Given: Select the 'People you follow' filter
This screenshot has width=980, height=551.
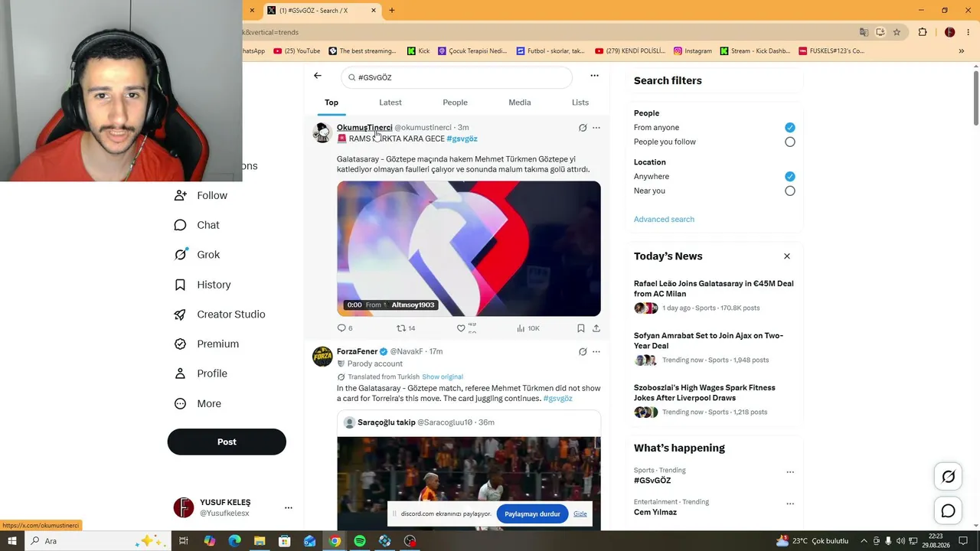Looking at the screenshot, I should 790,142.
